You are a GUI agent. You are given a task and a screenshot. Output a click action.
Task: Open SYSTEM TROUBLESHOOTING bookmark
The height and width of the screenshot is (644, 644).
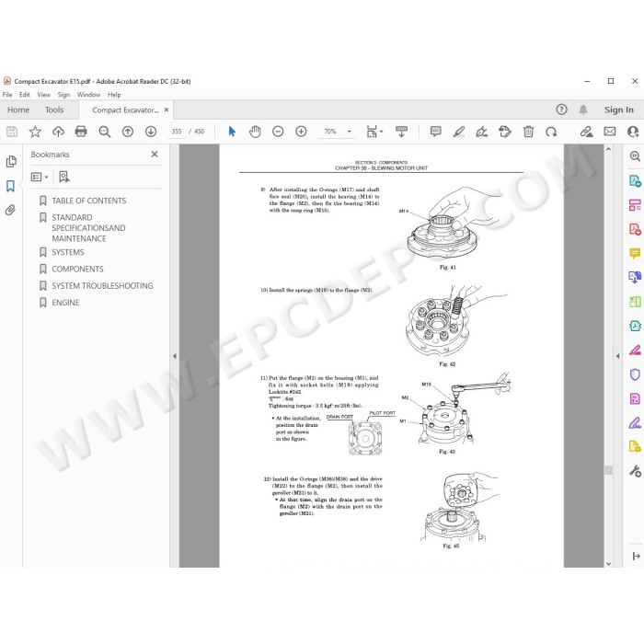click(x=102, y=286)
